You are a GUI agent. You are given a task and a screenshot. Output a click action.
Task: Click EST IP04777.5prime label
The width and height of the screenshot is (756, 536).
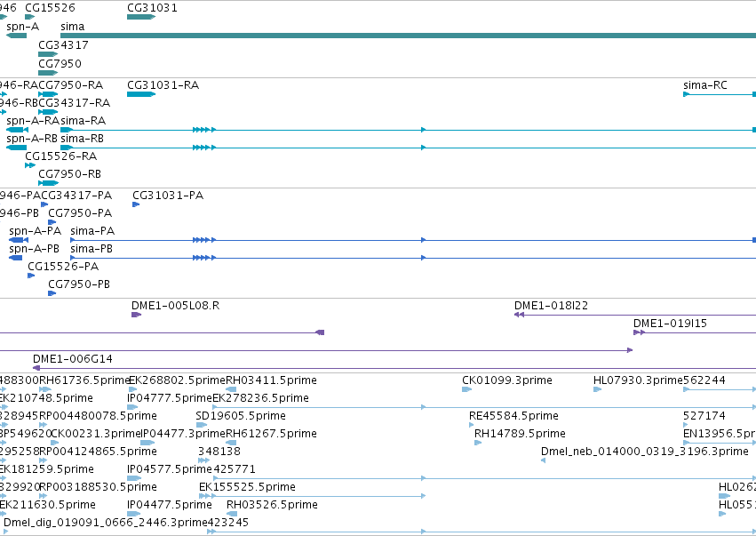point(170,398)
